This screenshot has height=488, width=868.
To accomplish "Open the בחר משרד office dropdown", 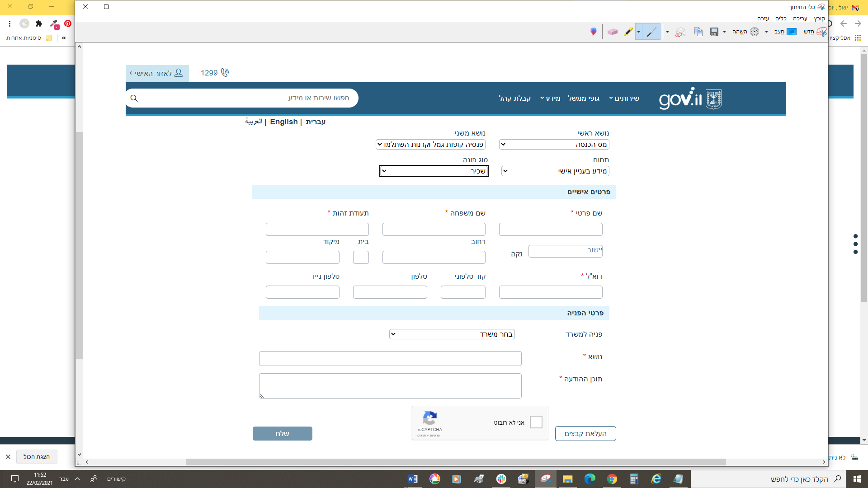I will 452,334.
